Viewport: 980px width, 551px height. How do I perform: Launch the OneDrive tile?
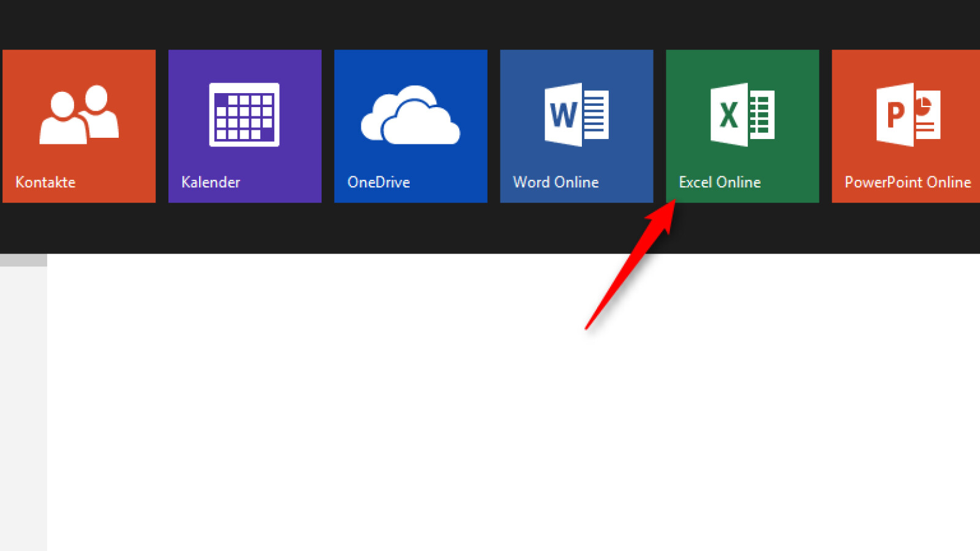tap(411, 126)
